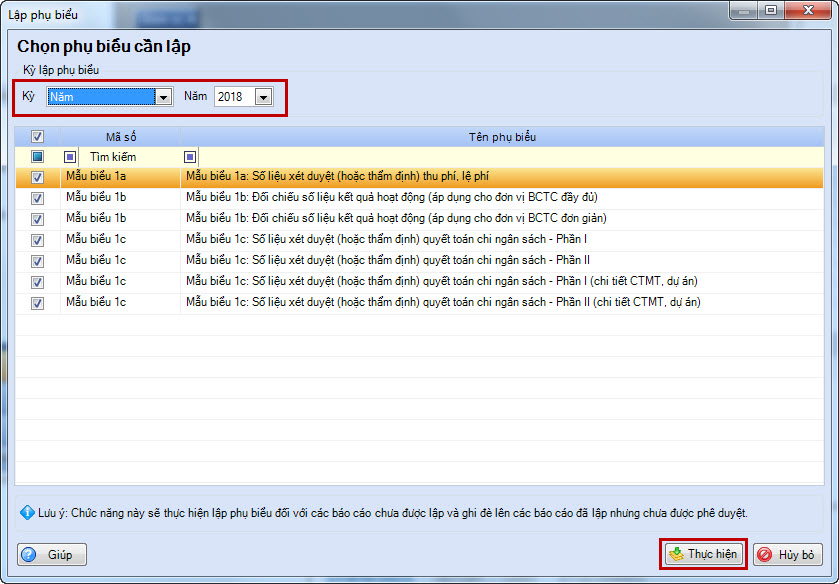Toggle the select-all checkbox in table header
This screenshot has width=839, height=584.
(37, 137)
